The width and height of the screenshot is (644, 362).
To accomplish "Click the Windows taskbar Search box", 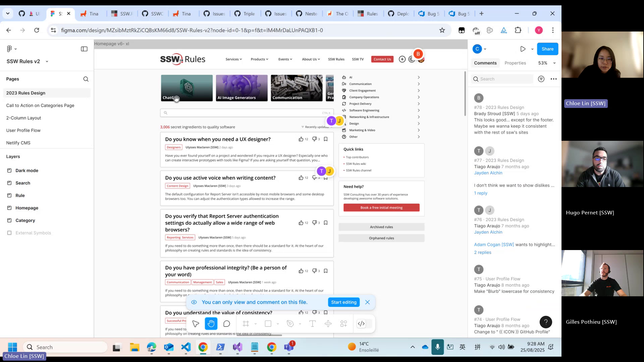I will point(65,347).
